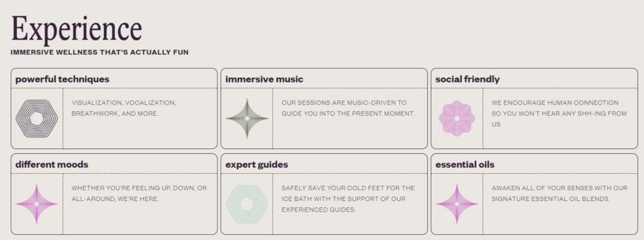Viewport: 644px width, 240px height.
Task: Click the green star icon under immersive music
Action: pos(247,118)
